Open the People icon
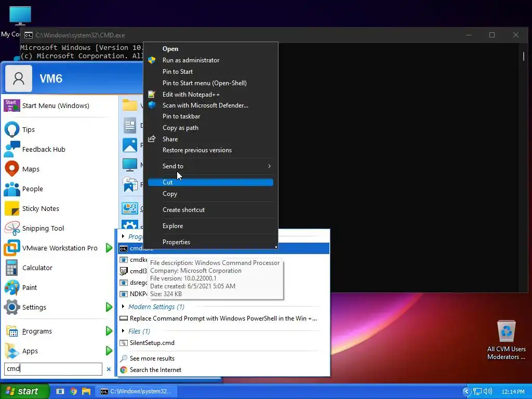 pos(12,189)
